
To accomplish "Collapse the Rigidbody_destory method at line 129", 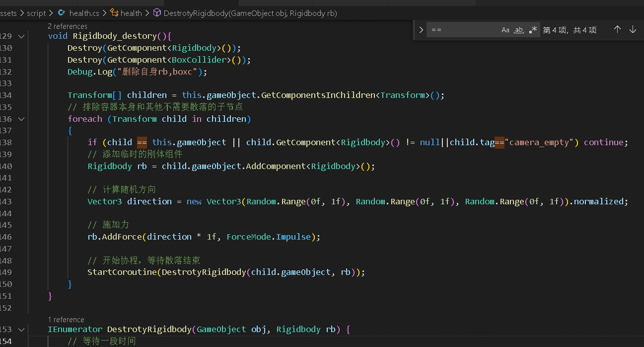I will [x=21, y=36].
